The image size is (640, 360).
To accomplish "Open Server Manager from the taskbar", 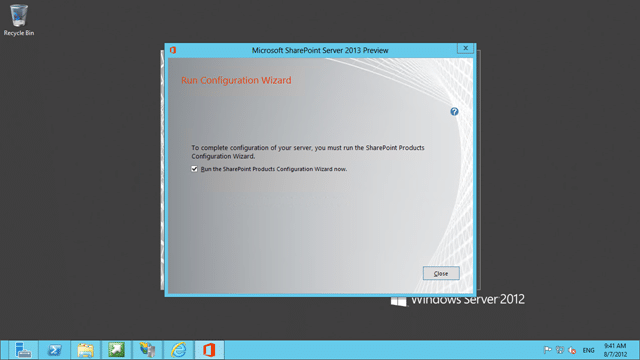I will coord(23,350).
